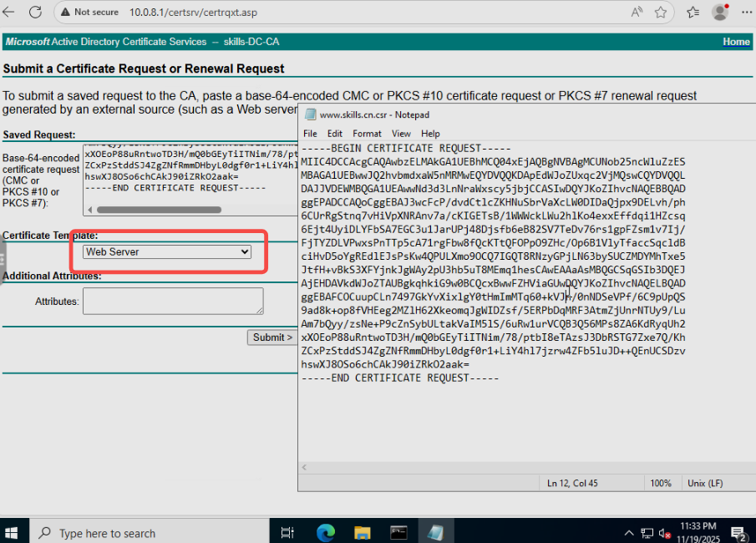The width and height of the screenshot is (756, 543).
Task: Open Notepad File menu
Action: pos(310,134)
